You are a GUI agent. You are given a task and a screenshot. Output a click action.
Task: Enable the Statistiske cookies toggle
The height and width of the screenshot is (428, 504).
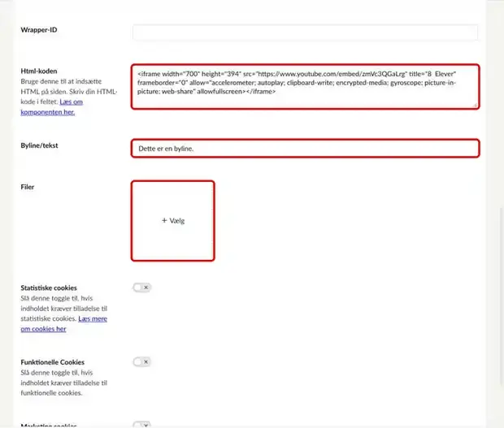point(141,287)
